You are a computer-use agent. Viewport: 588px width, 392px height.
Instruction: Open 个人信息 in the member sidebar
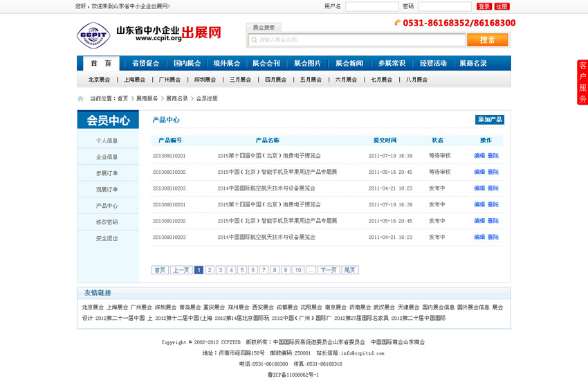point(107,141)
